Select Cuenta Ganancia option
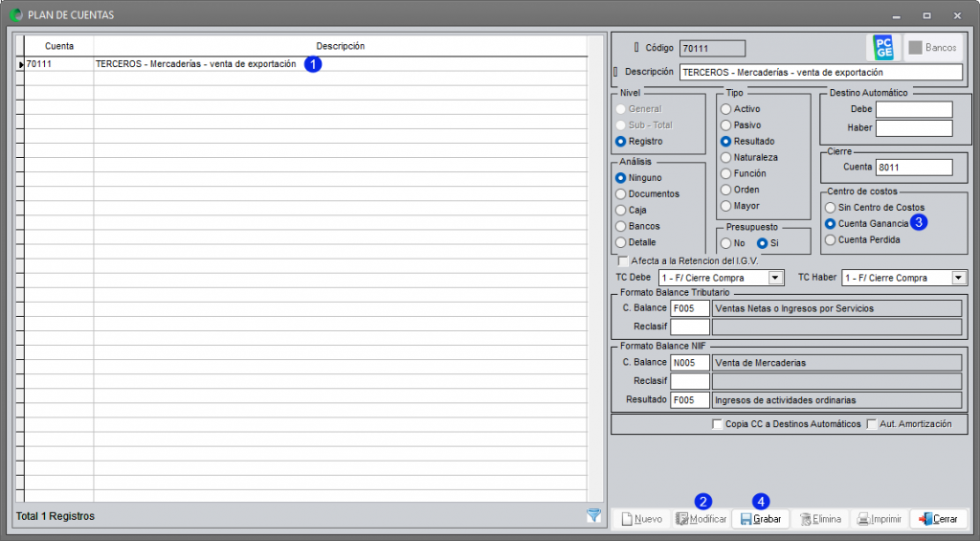The image size is (980, 541). click(830, 224)
